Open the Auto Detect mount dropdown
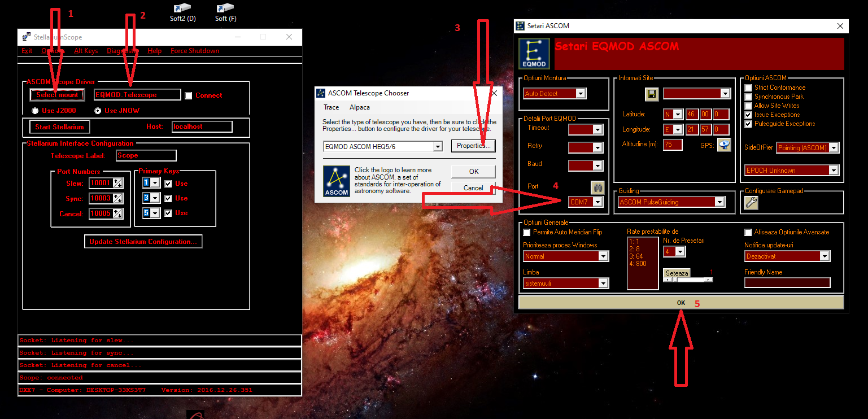This screenshot has width=868, height=419. (x=581, y=94)
